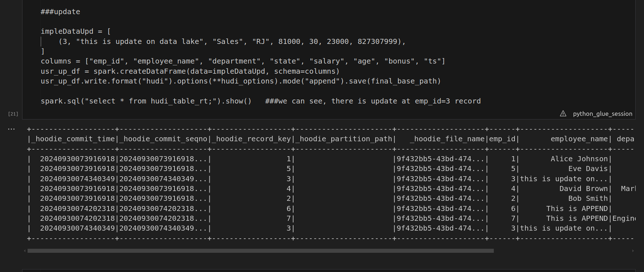Click the write.format("hudi") save line

pos(240,81)
